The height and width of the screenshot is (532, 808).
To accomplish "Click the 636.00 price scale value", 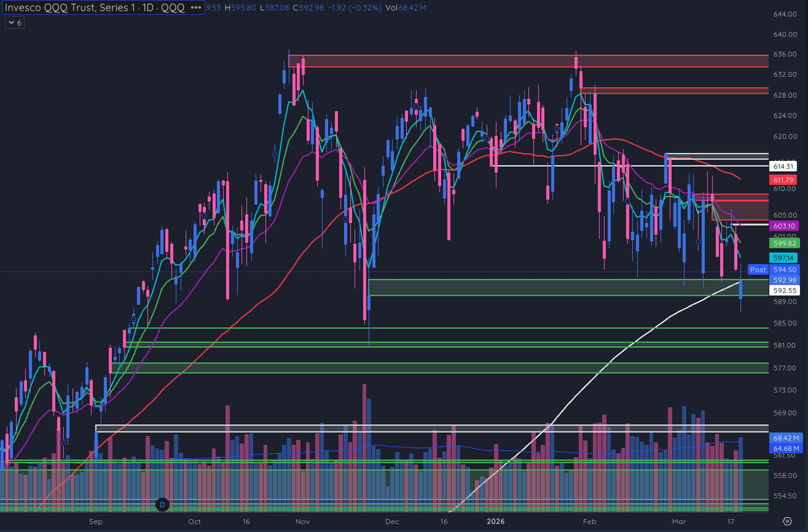I will tap(785, 55).
